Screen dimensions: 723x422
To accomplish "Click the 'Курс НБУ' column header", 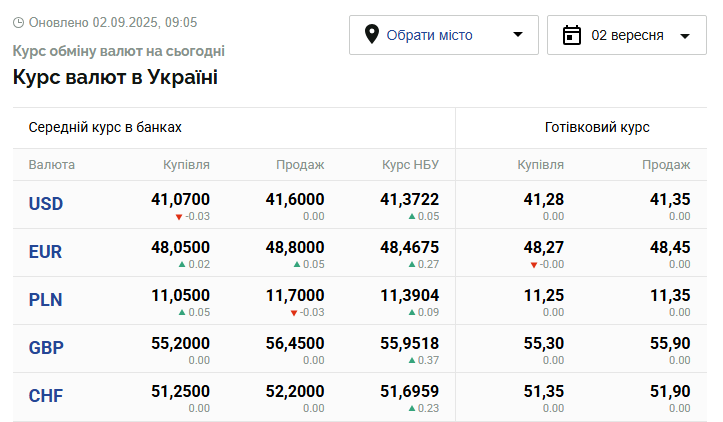I will 410,165.
